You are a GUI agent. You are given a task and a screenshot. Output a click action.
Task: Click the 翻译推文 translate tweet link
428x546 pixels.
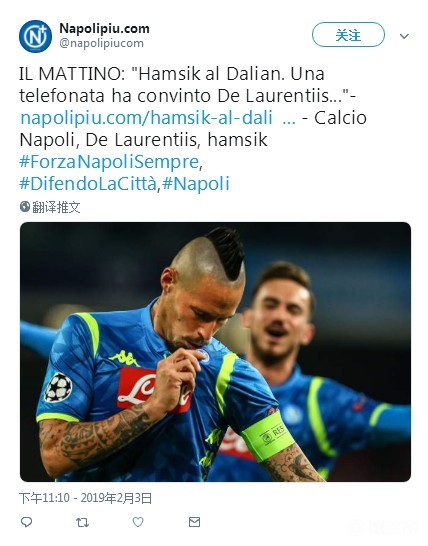56,207
